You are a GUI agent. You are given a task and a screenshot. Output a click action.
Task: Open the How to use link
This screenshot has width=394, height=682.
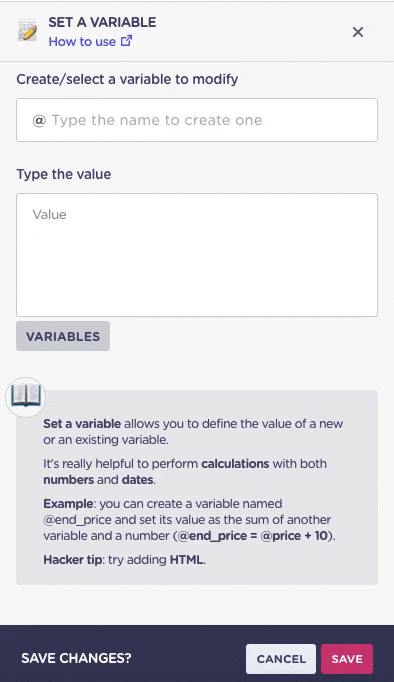tap(82, 41)
